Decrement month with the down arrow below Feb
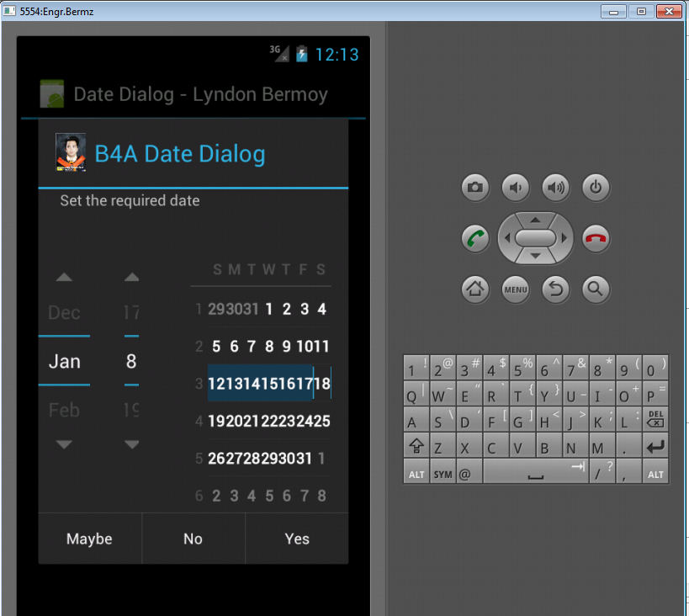The height and width of the screenshot is (616, 689). [x=64, y=444]
